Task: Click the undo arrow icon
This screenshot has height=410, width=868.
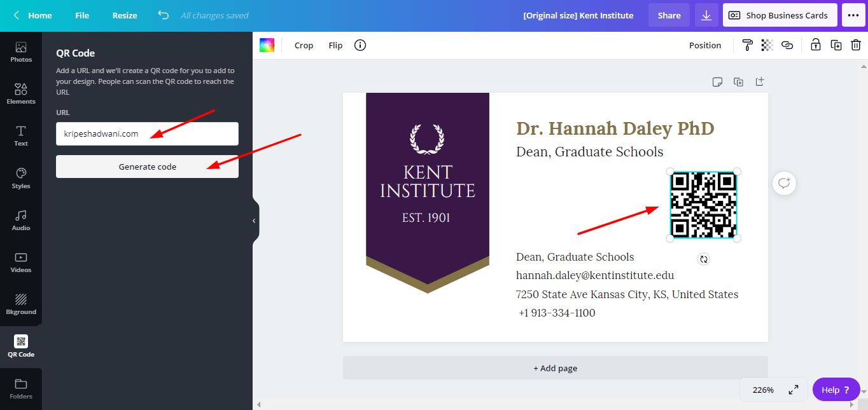Action: [164, 15]
